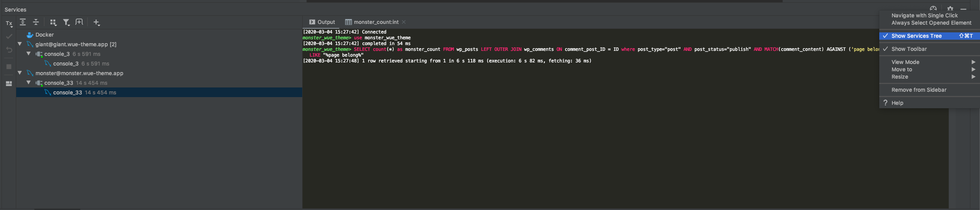Viewport: 980px width, 210px height.
Task: Open the Filter funnel icon menu
Action: tap(66, 23)
